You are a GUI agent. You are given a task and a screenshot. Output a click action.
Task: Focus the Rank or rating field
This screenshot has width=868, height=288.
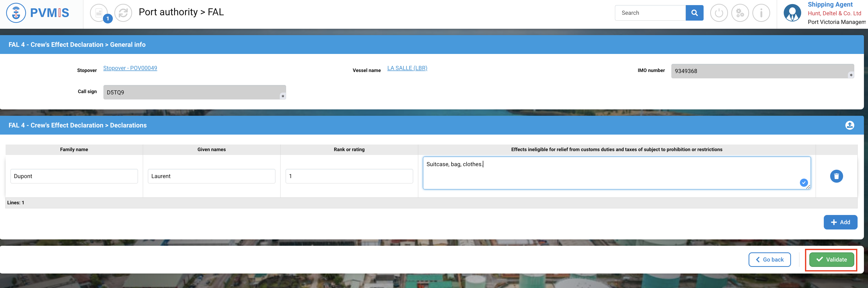pyautogui.click(x=349, y=176)
